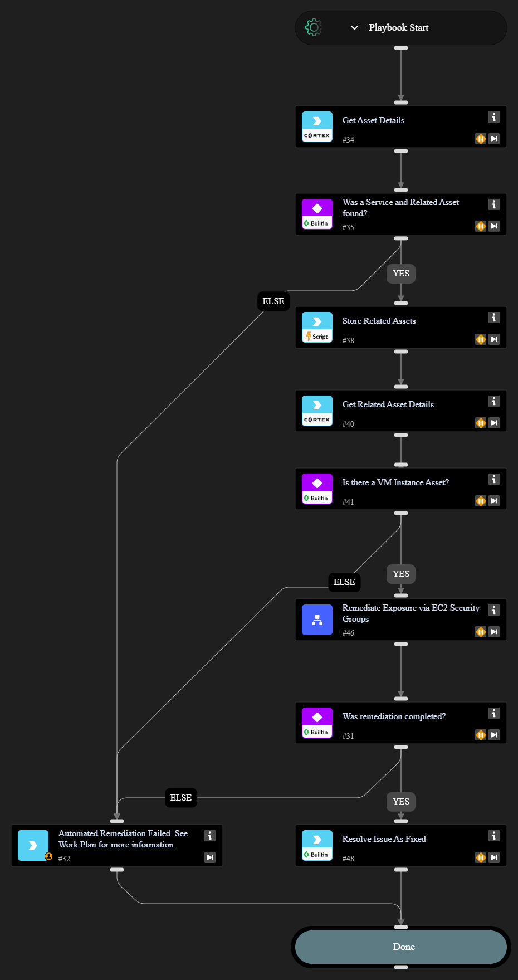This screenshot has height=980, width=518.
Task: Click the orange pause icon on task #48
Action: tap(481, 857)
